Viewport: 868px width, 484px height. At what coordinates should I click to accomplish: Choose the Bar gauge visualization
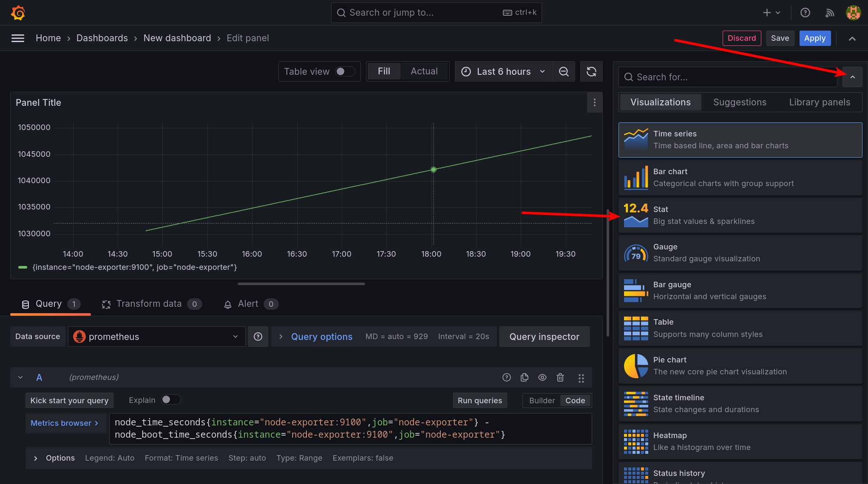740,291
